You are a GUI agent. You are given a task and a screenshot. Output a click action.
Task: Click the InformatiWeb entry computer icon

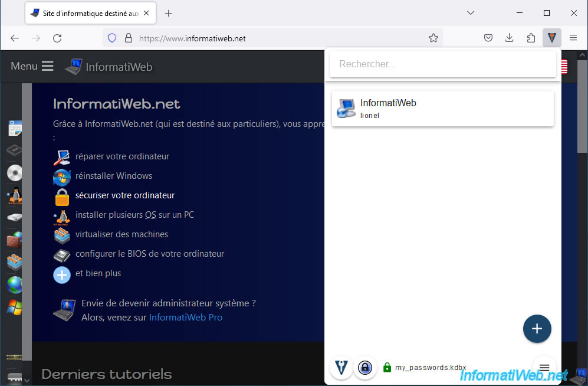tap(346, 109)
